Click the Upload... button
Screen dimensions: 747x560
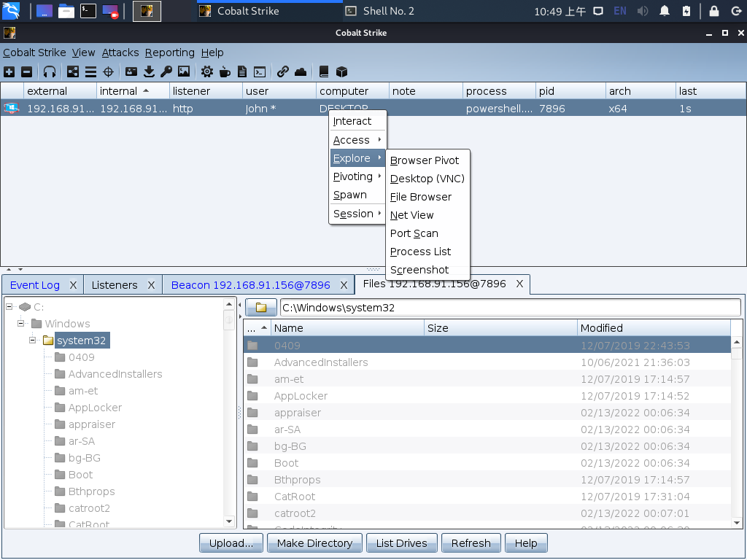point(231,543)
